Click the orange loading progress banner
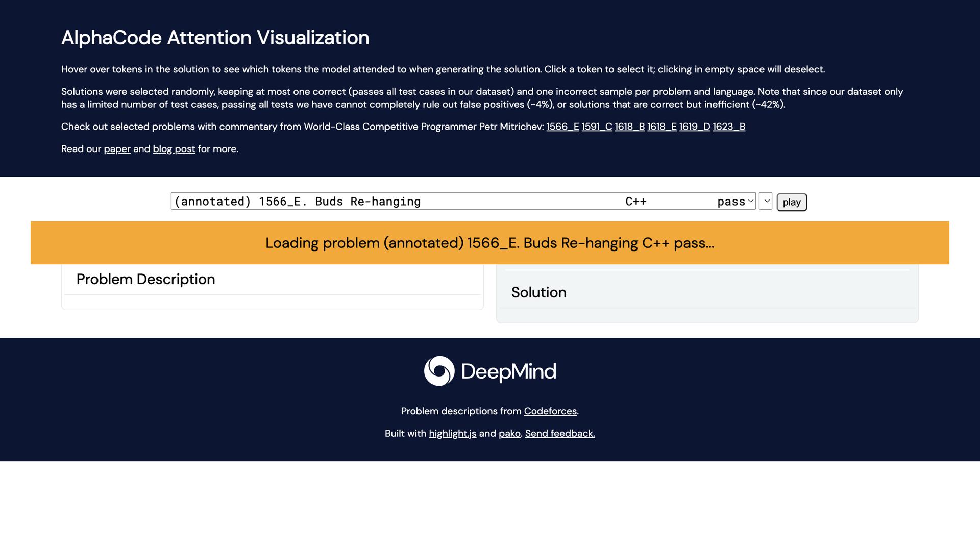This screenshot has height=551, width=980. coord(489,243)
